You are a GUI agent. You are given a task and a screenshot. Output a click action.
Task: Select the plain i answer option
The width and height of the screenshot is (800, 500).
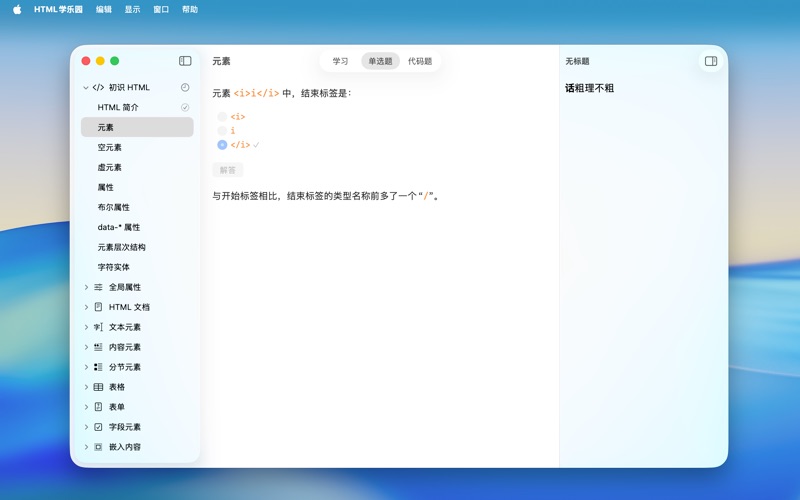click(x=222, y=131)
